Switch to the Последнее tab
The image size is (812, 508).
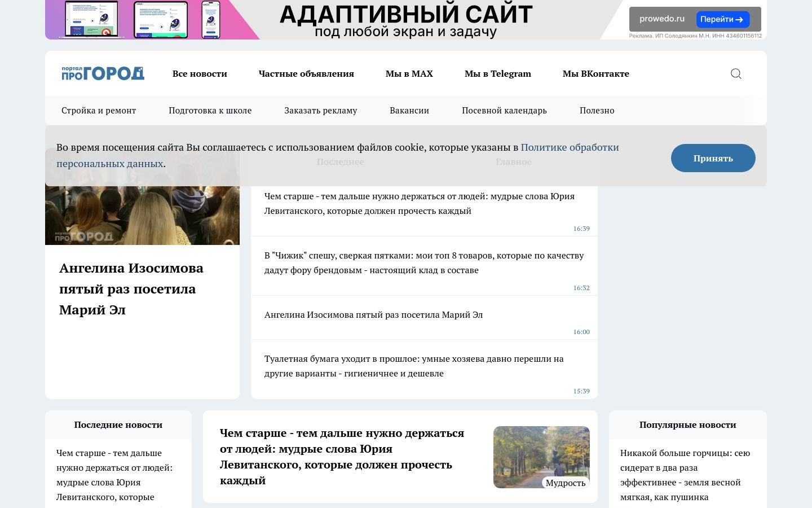(340, 162)
